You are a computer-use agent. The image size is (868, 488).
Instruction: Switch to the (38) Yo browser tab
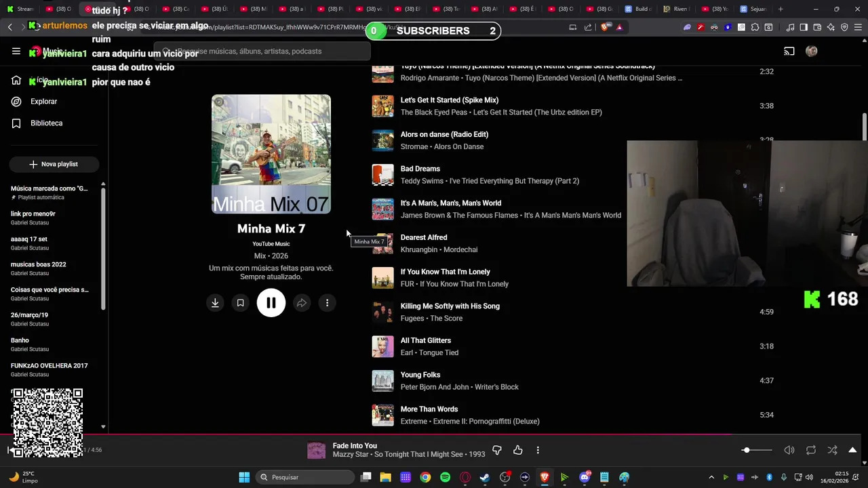coord(715,9)
